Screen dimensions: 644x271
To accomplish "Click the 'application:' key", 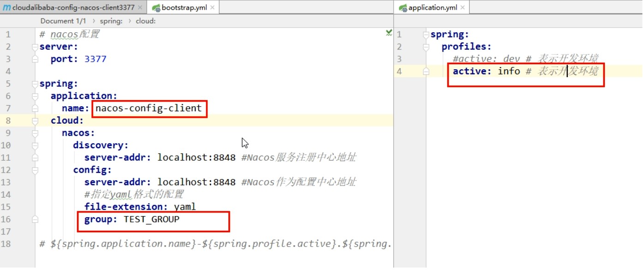I will (x=84, y=96).
